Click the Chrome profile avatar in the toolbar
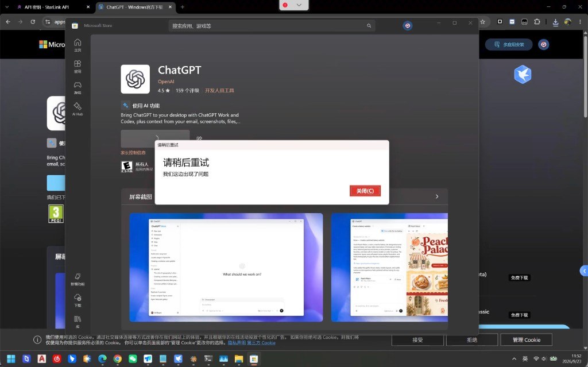This screenshot has width=588, height=367. point(568,22)
